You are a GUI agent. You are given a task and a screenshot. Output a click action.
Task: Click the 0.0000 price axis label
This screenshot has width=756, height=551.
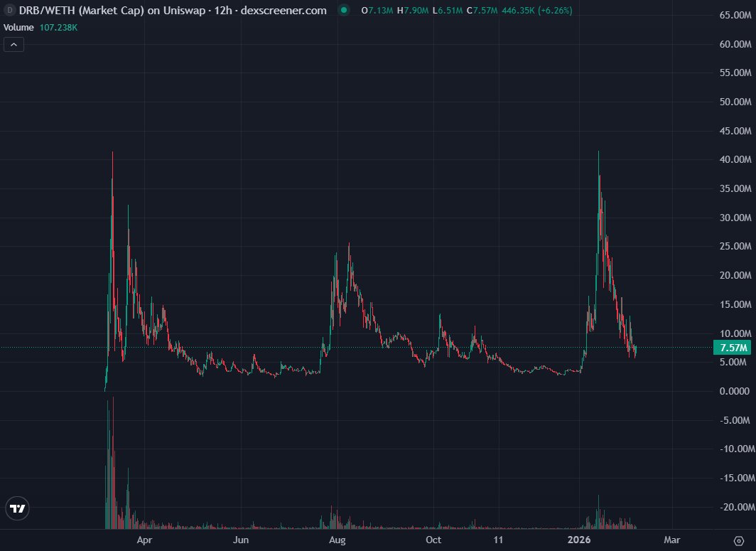point(734,391)
